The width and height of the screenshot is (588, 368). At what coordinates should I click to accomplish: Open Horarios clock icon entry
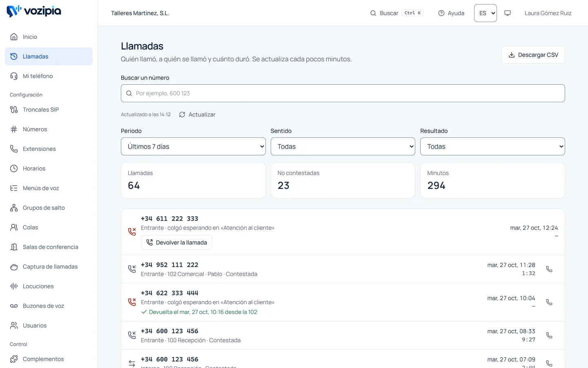[49, 168]
